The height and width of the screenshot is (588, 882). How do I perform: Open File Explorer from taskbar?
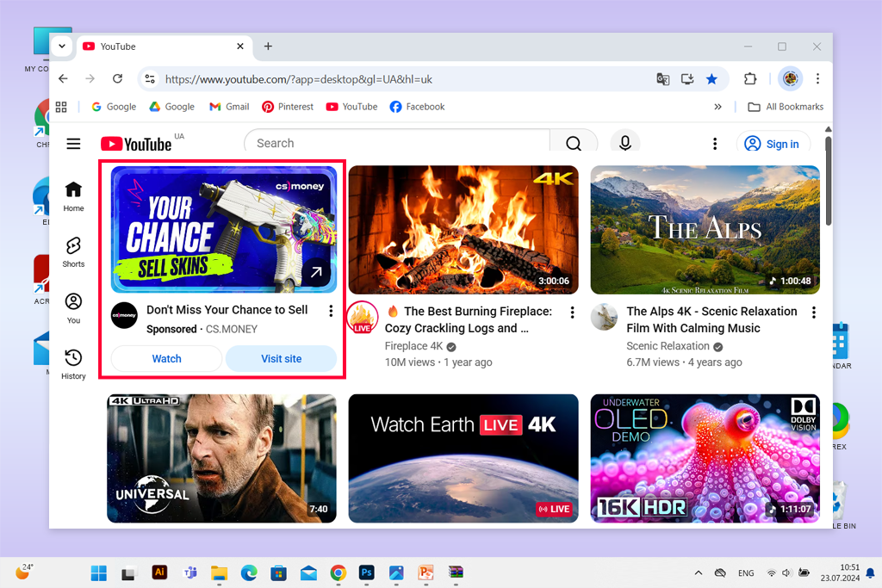click(219, 573)
